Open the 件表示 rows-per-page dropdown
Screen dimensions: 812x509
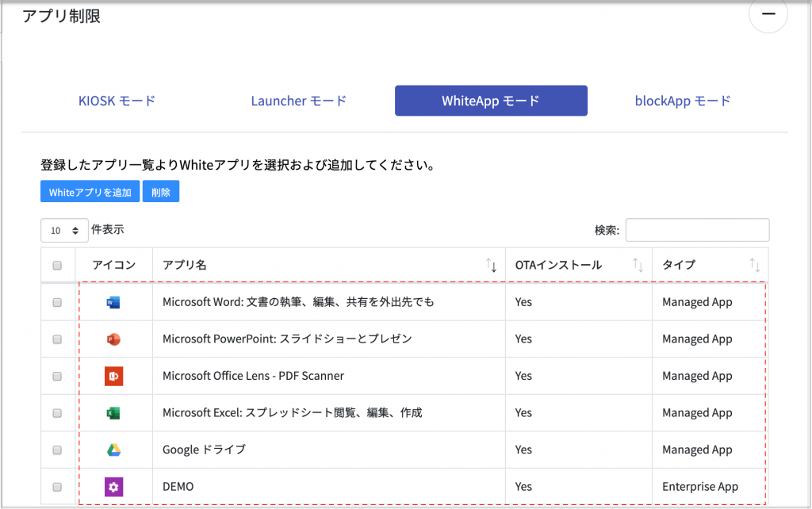tap(64, 231)
